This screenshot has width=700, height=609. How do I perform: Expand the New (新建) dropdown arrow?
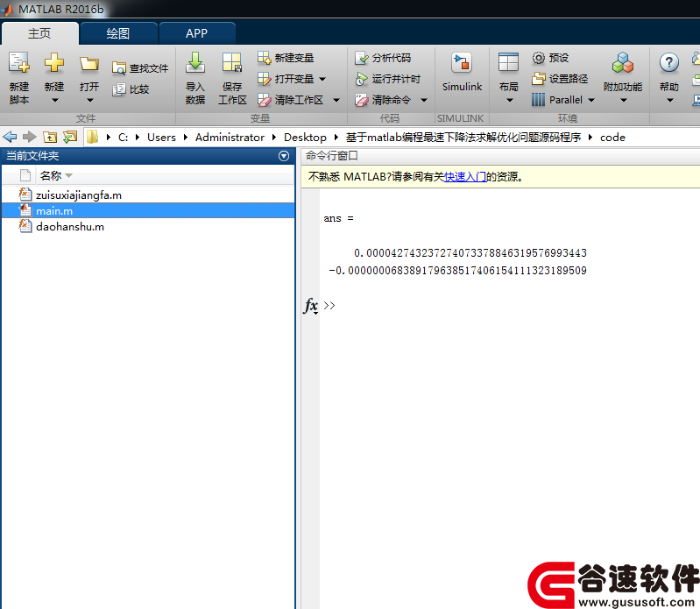coord(54,101)
